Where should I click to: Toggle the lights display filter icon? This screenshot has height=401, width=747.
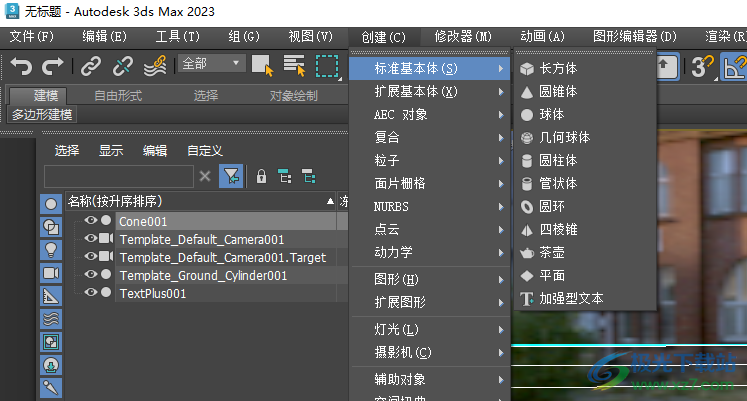tap(50, 250)
